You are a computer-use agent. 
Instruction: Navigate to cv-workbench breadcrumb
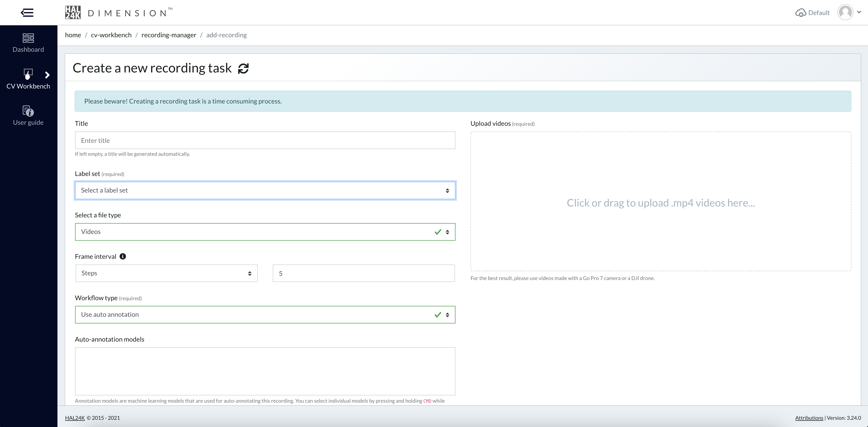pos(111,35)
